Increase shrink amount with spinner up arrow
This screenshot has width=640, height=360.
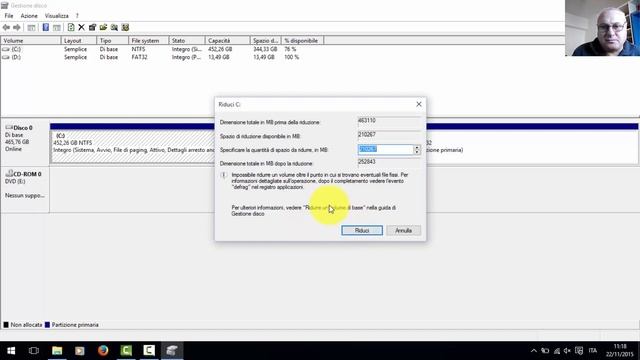[x=417, y=147]
